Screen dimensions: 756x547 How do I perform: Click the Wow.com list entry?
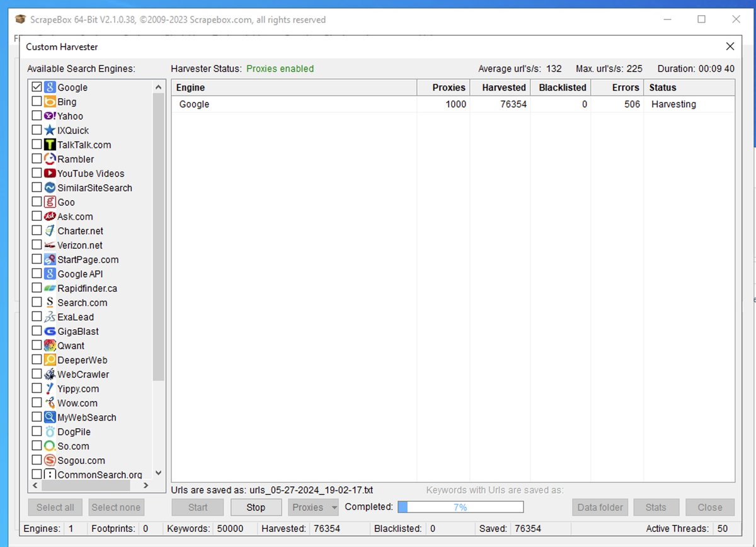(77, 403)
